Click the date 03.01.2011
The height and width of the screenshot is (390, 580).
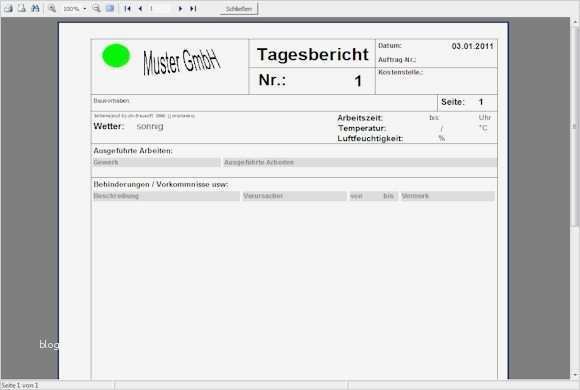[472, 46]
